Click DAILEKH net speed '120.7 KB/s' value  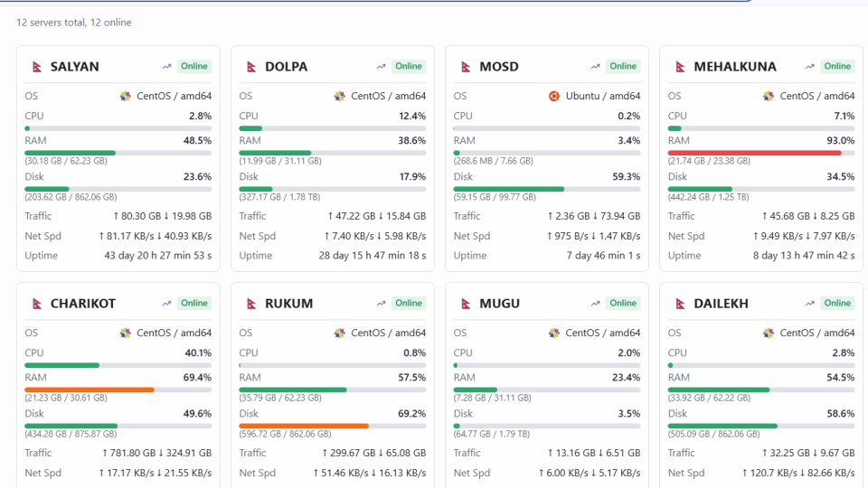[775, 473]
